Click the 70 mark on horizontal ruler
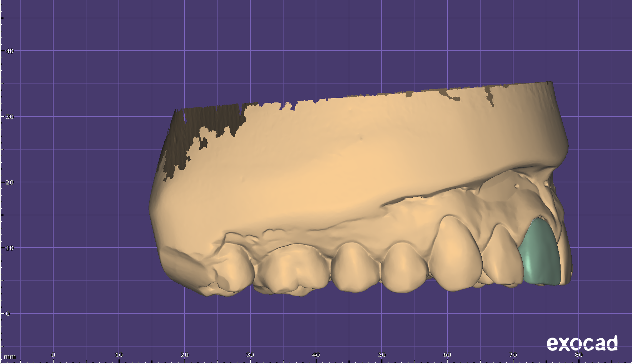 tap(513, 355)
